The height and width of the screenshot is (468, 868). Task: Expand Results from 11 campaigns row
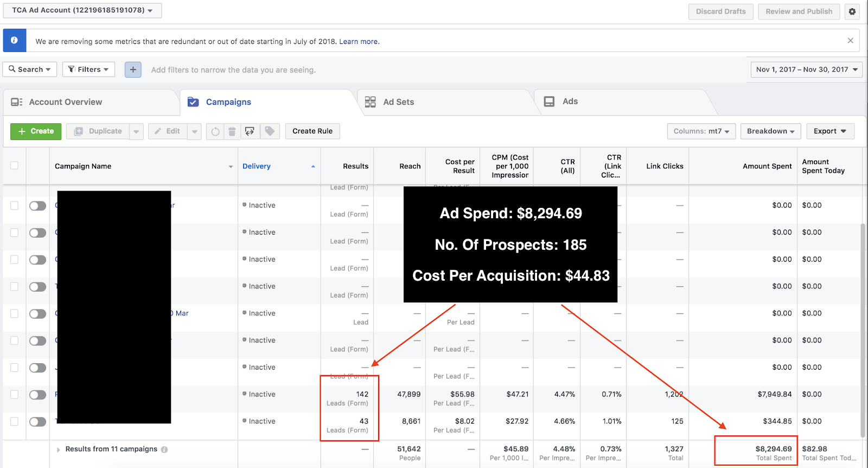(59, 450)
